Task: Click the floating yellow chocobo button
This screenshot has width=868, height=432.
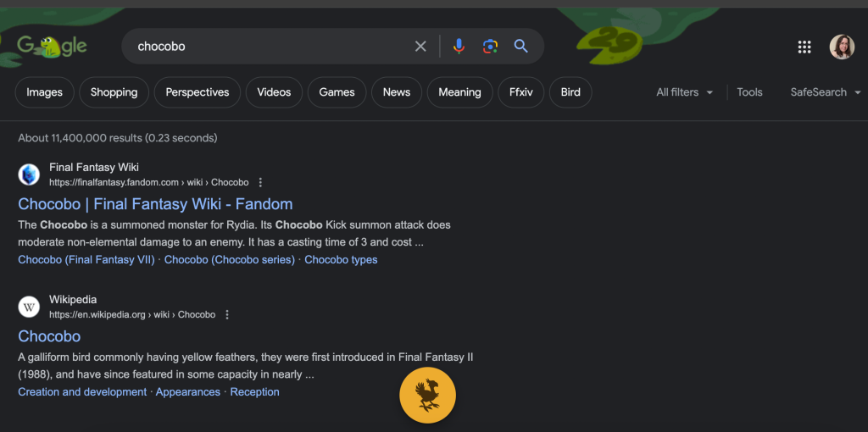Action: click(x=427, y=396)
